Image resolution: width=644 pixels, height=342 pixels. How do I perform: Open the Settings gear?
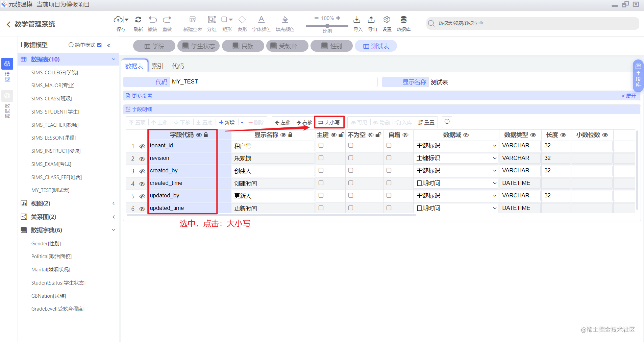(x=387, y=20)
